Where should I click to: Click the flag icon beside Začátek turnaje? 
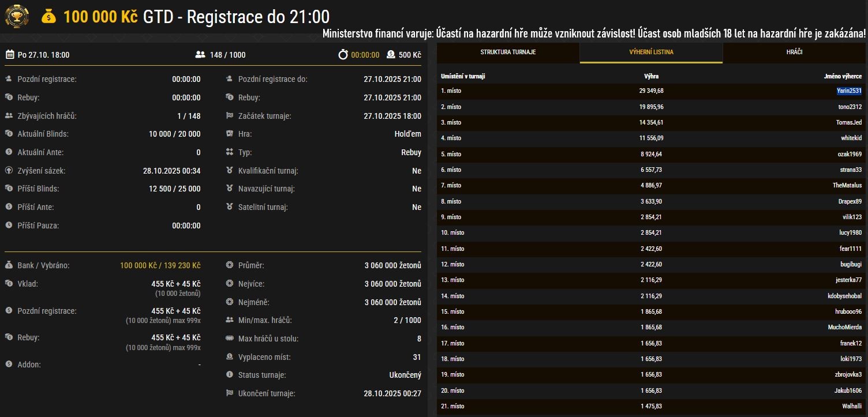pyautogui.click(x=230, y=116)
